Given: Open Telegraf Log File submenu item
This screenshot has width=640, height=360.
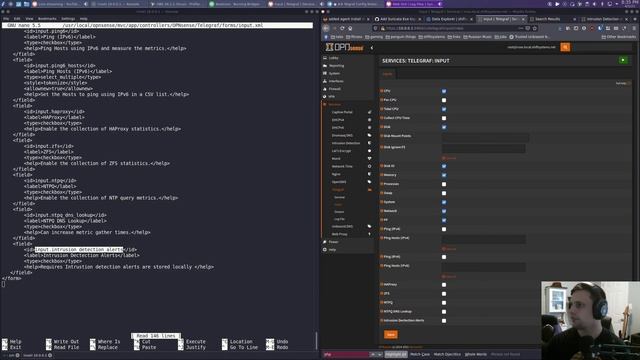Looking at the screenshot, I should 339,219.
